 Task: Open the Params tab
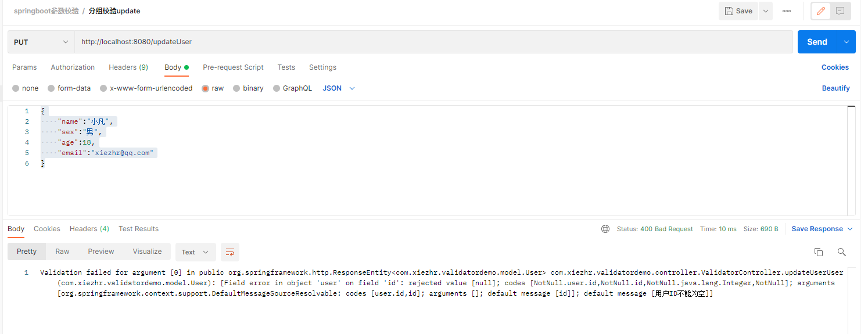pyautogui.click(x=24, y=67)
